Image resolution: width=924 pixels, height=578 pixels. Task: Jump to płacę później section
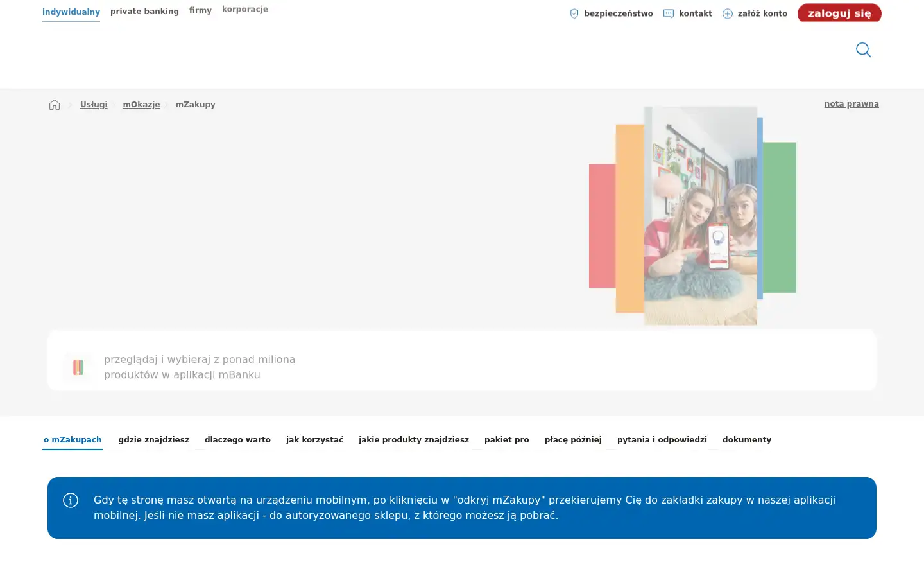coord(573,440)
